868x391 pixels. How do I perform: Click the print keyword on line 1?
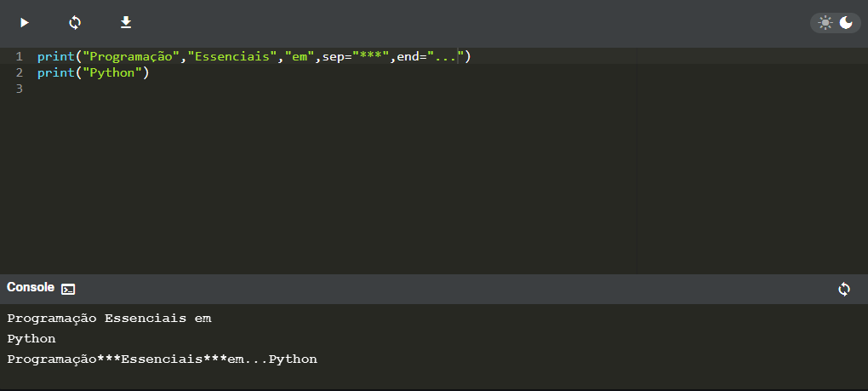(x=56, y=56)
